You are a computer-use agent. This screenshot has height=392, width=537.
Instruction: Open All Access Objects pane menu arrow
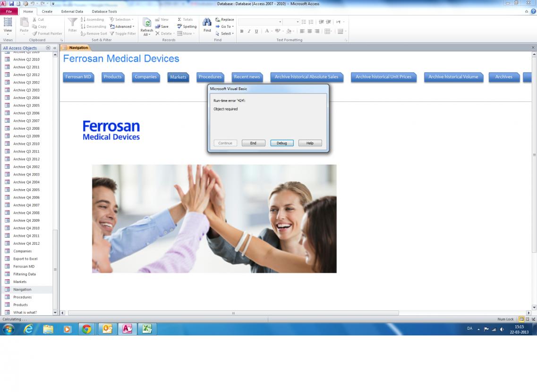48,48
